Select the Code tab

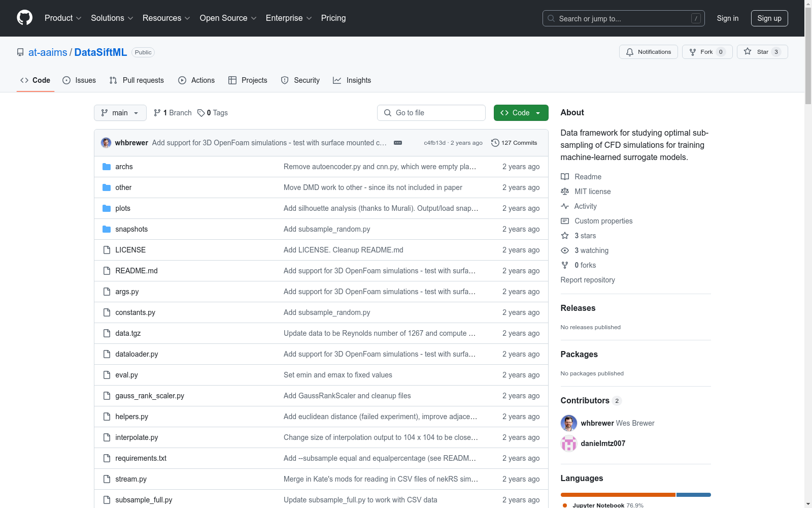36,80
